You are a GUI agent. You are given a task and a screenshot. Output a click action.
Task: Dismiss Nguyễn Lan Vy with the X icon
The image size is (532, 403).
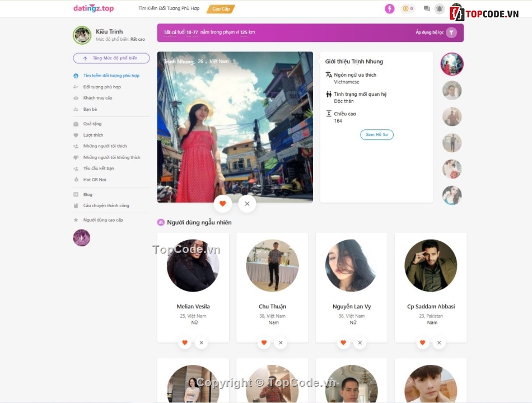(x=360, y=343)
